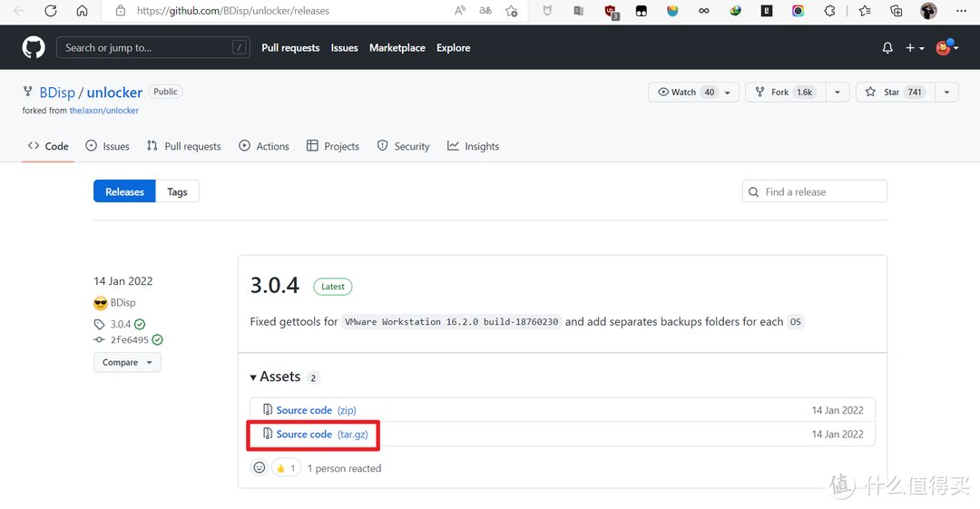Open the create new plus dropdown
This screenshot has width=980, height=509.
click(915, 47)
